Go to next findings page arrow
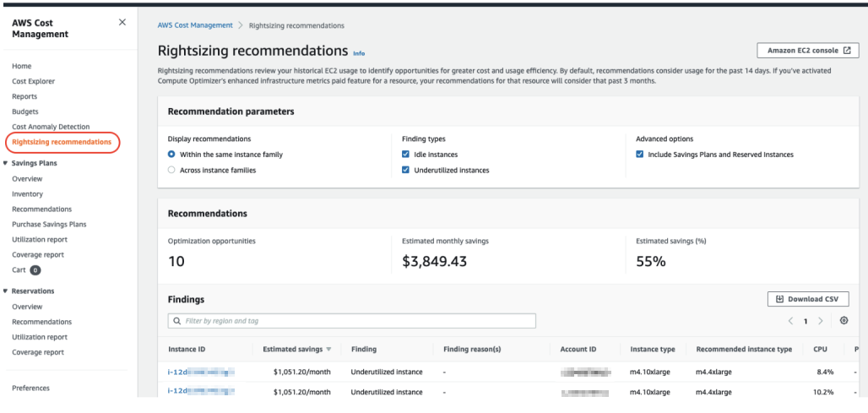This screenshot has height=413, width=868. (821, 321)
